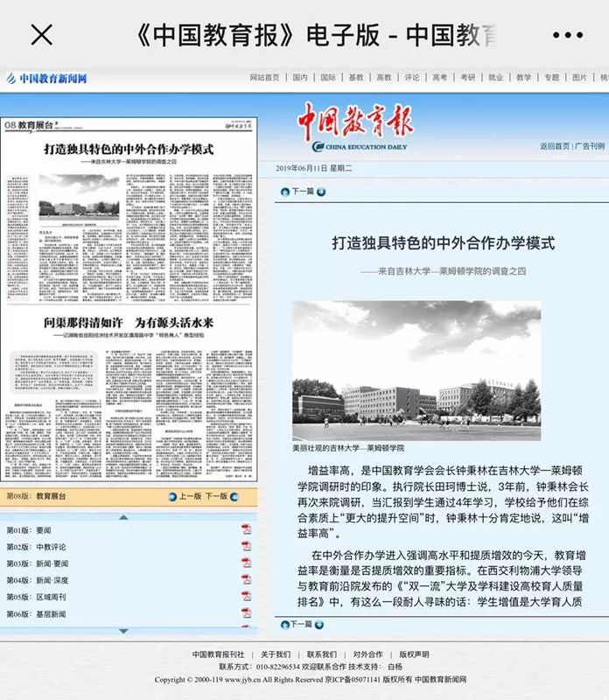
Task: Click the right arrow icon after bottom 下一篇
Action: coord(319,624)
